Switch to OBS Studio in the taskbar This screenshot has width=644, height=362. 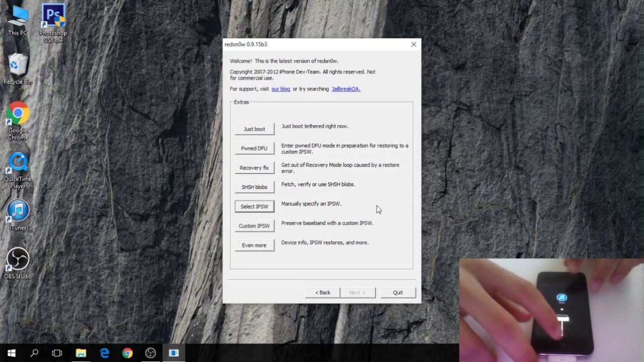point(150,353)
